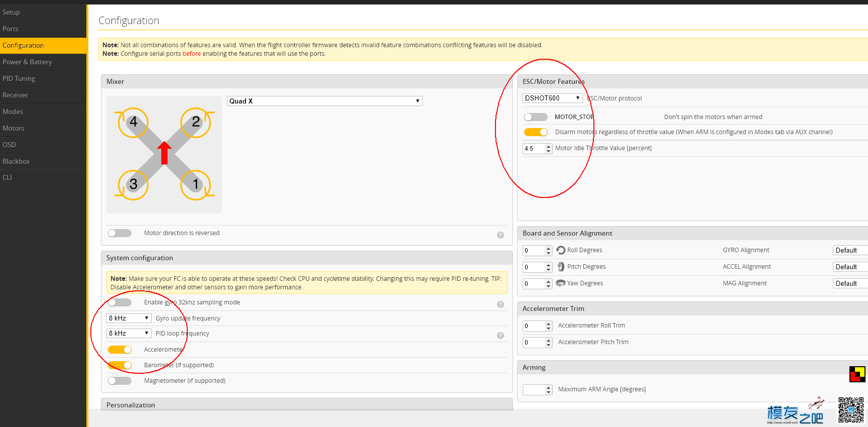Disable the Barometer switch
The width and height of the screenshot is (868, 427).
click(119, 365)
